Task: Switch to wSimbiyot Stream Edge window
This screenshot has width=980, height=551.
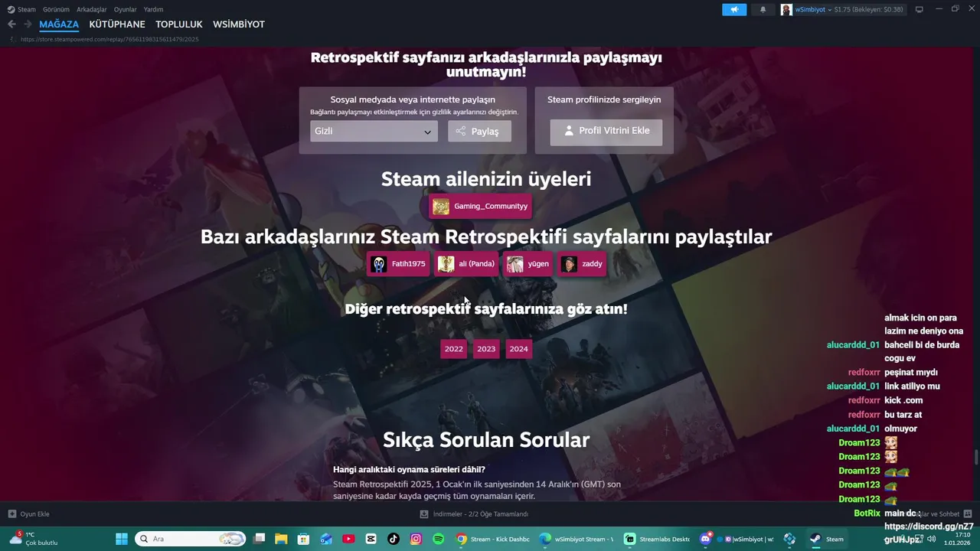Action: pyautogui.click(x=576, y=539)
